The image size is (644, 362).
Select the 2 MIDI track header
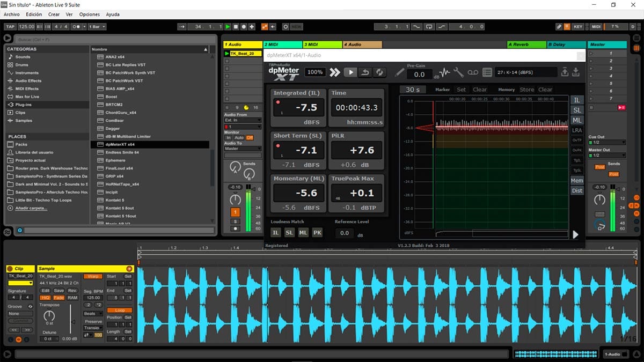click(283, 45)
